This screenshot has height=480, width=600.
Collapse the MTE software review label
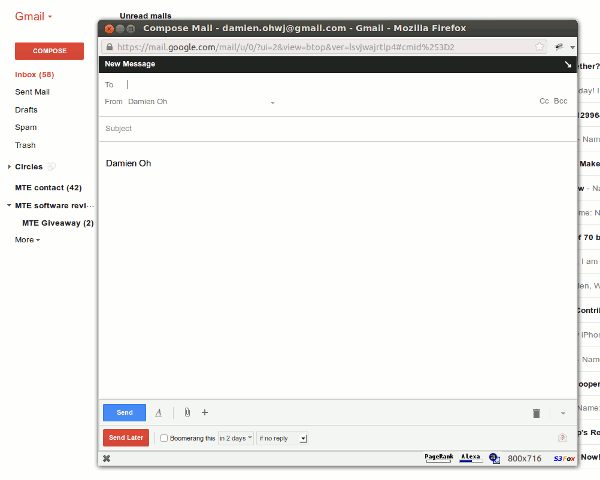click(x=9, y=205)
